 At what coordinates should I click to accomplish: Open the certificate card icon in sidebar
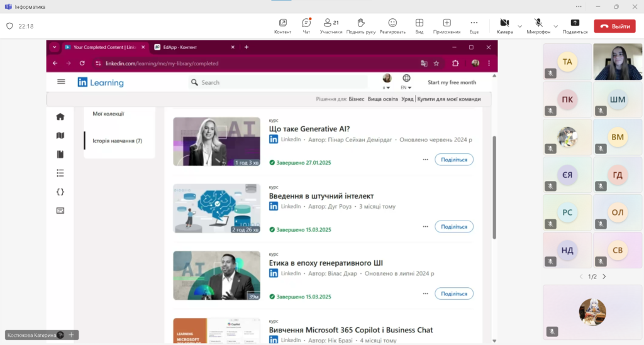[x=60, y=211]
